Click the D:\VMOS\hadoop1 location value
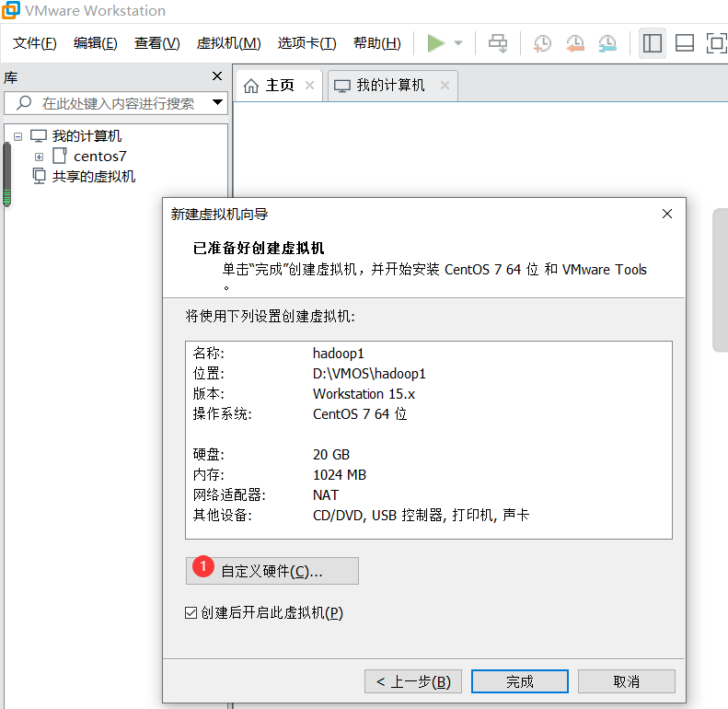This screenshot has width=728, height=709. pyautogui.click(x=369, y=374)
